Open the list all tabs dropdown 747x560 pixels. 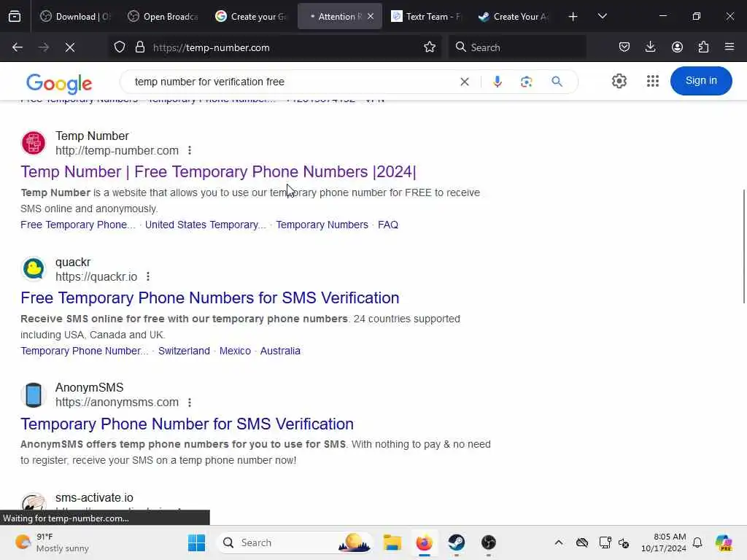pos(602,16)
